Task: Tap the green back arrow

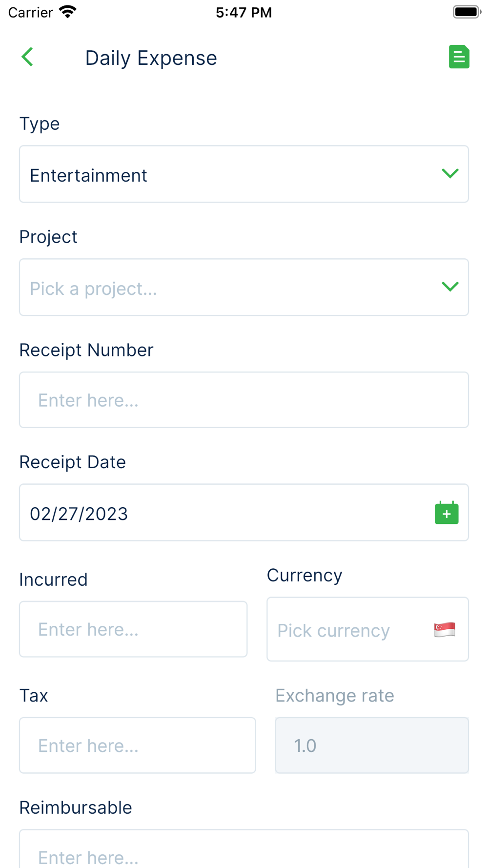Action: tap(28, 57)
